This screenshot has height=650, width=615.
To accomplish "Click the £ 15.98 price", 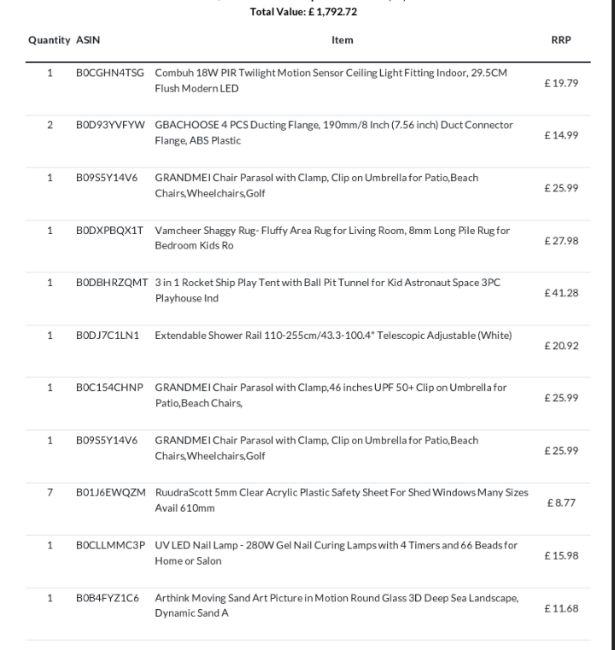I will click(x=561, y=555).
